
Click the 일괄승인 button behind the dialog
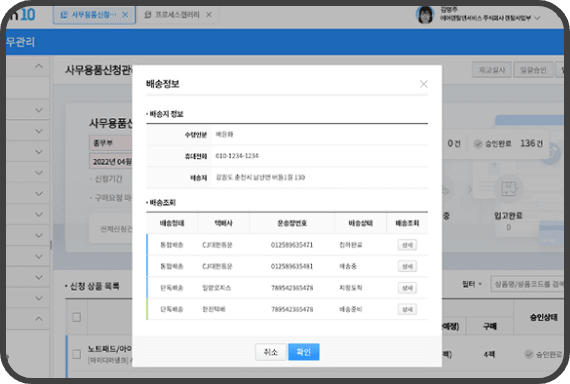(x=533, y=69)
